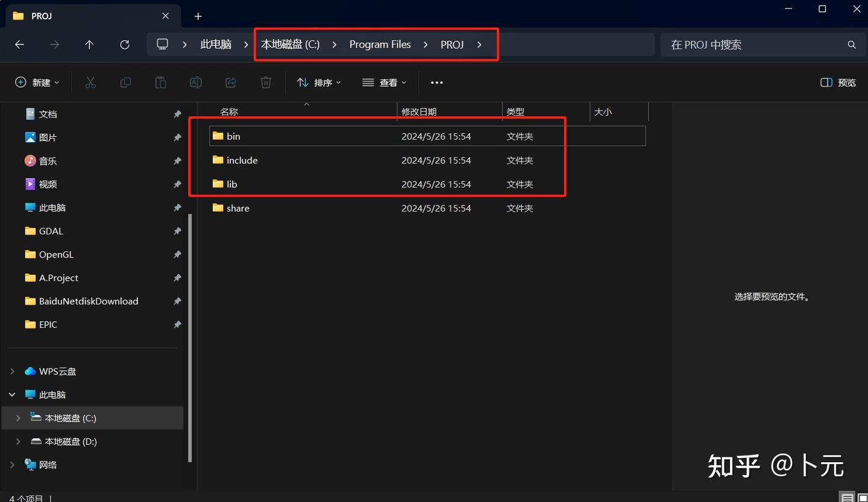The height and width of the screenshot is (502, 868).
Task: Expand chevron after 本地磁盘 (C:) breadcrumb
Action: [335, 45]
